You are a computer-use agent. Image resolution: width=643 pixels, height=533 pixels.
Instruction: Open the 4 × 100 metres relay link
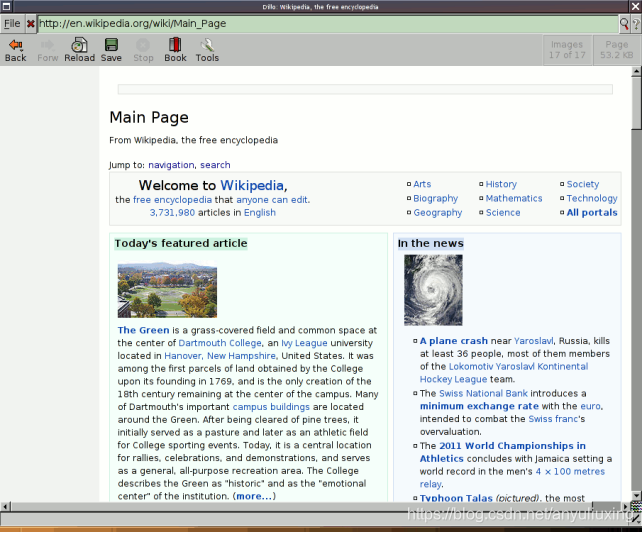tap(512, 478)
